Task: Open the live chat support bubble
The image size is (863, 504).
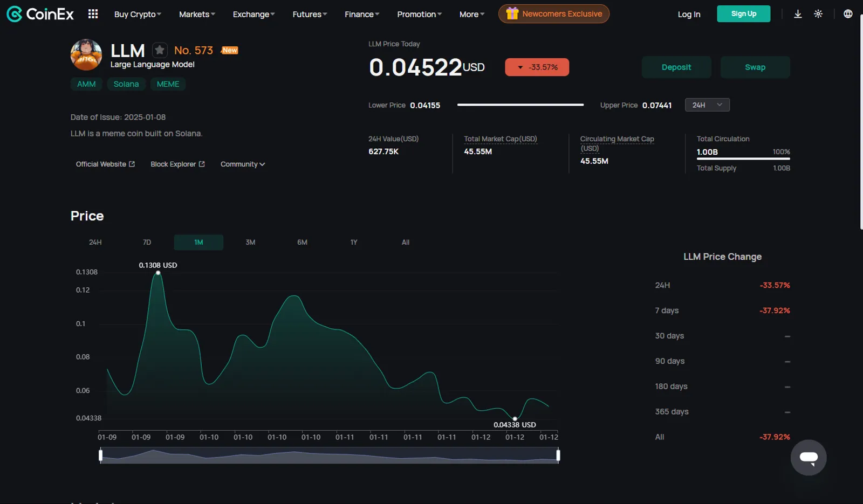Action: click(809, 458)
